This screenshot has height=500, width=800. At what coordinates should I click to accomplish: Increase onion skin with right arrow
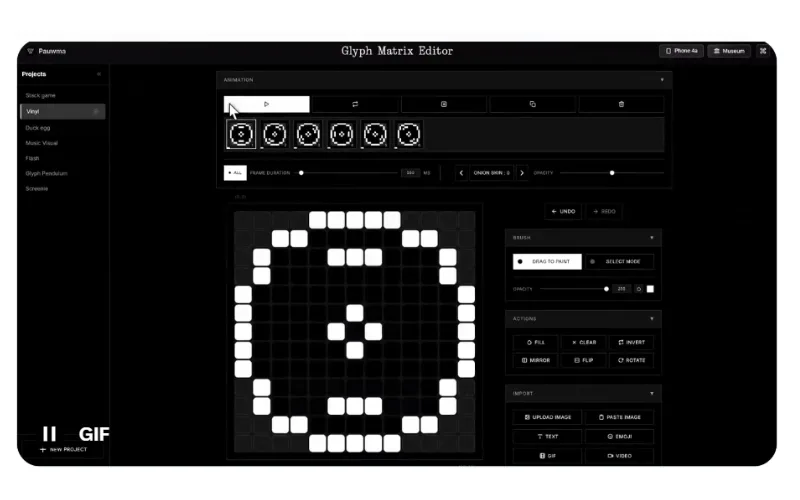[521, 173]
